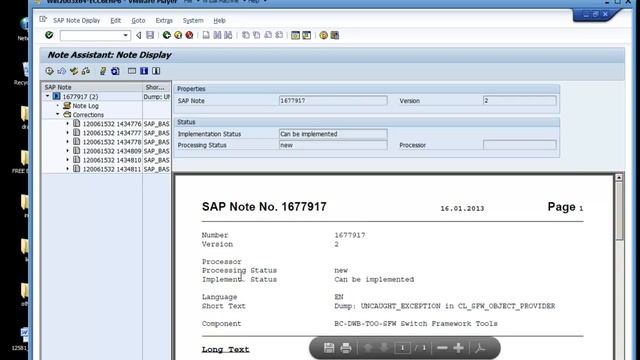Click the PDF page number box
The width and height of the screenshot is (640, 360).
click(x=402, y=348)
